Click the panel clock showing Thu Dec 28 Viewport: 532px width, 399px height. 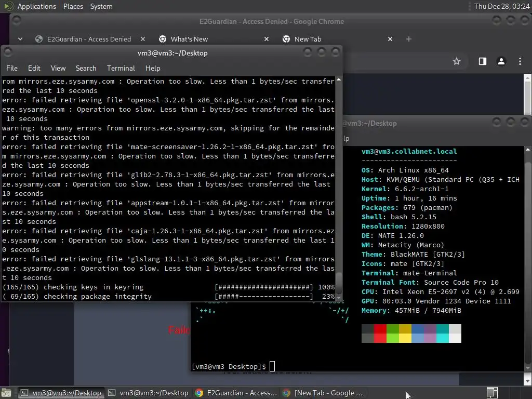pos(502,6)
